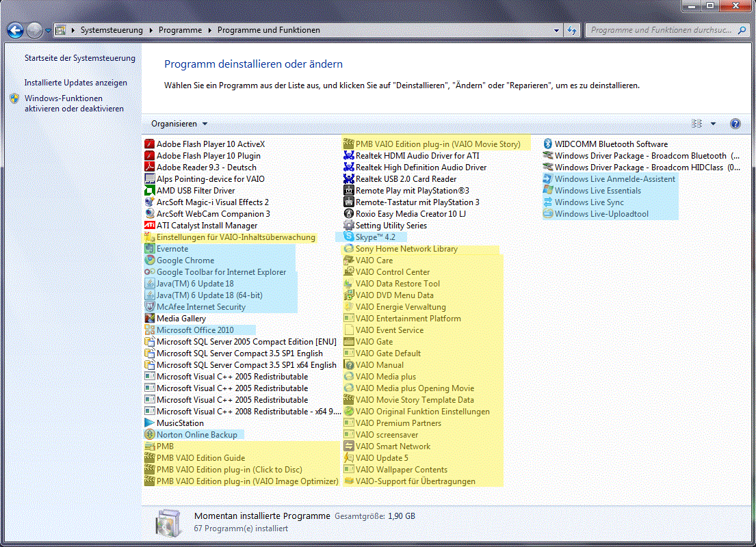Open the help question mark button
Viewport: 756px width, 547px height.
(735, 124)
